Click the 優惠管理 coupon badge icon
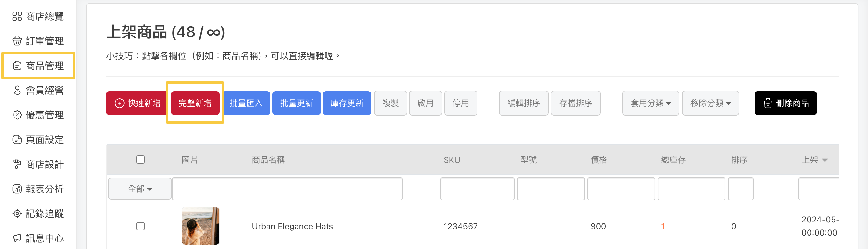 coord(17,115)
